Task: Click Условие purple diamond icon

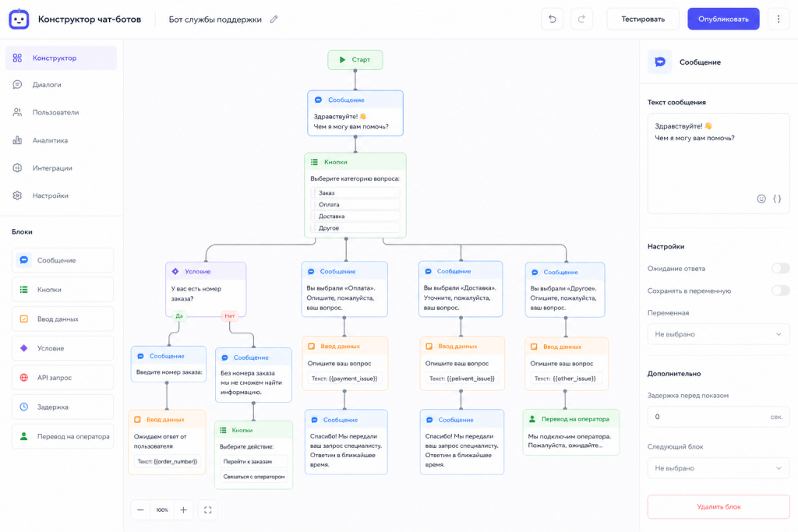Action: click(24, 348)
